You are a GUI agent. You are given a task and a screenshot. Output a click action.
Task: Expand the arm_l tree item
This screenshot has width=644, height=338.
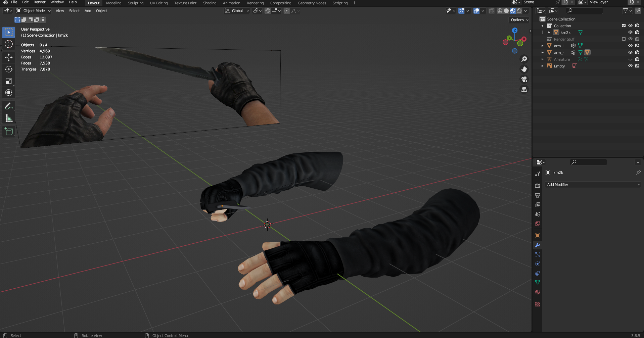542,46
